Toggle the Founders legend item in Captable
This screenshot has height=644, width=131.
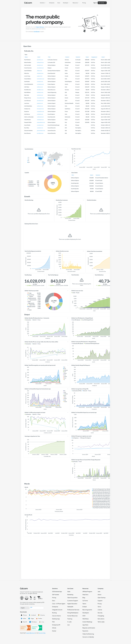pyautogui.click(x=31, y=181)
